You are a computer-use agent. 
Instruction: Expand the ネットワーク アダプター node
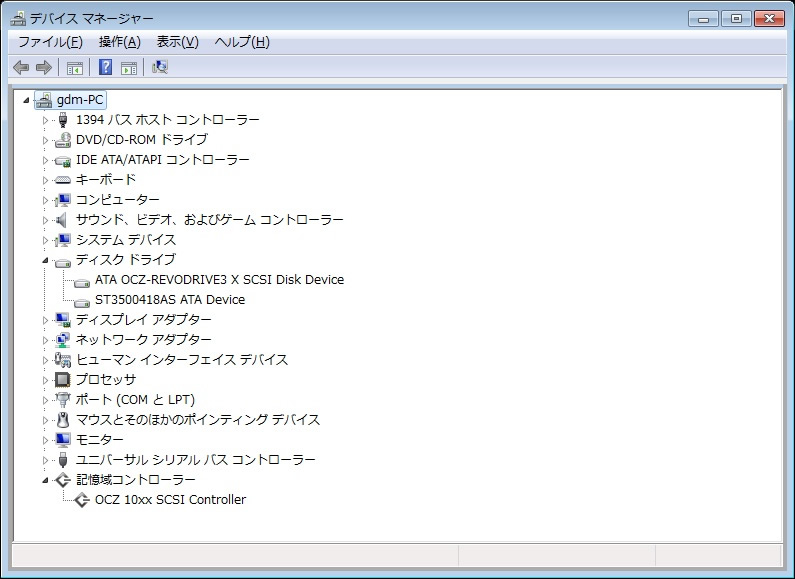[45, 340]
